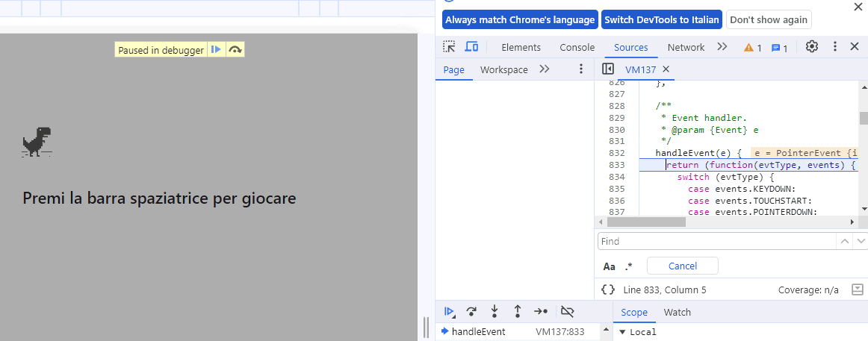Click Switch DevTools to Italian
This screenshot has height=341, width=868.
click(x=662, y=19)
